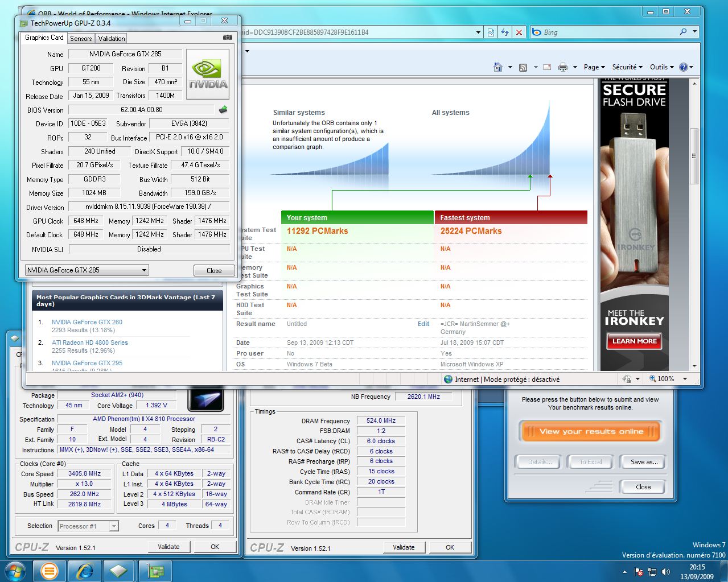
Task: Open the GPU selector dropdown in GPU-Z
Action: pyautogui.click(x=87, y=270)
